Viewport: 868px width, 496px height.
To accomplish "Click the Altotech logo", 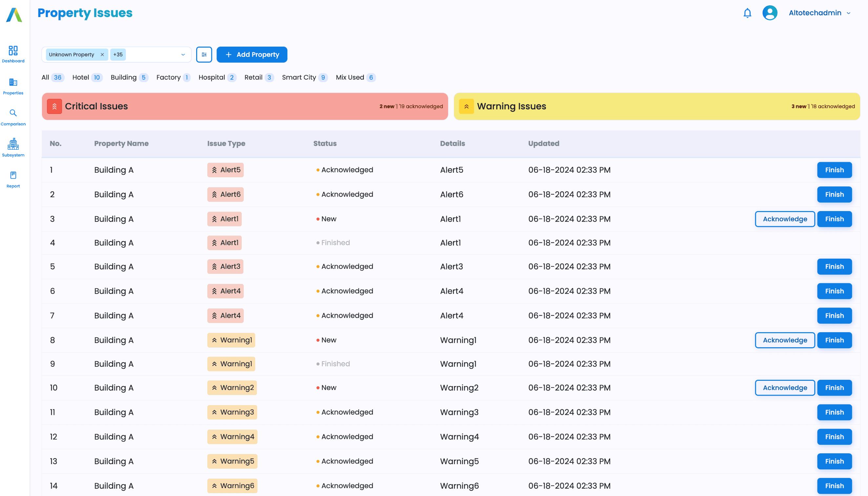I will coord(14,15).
